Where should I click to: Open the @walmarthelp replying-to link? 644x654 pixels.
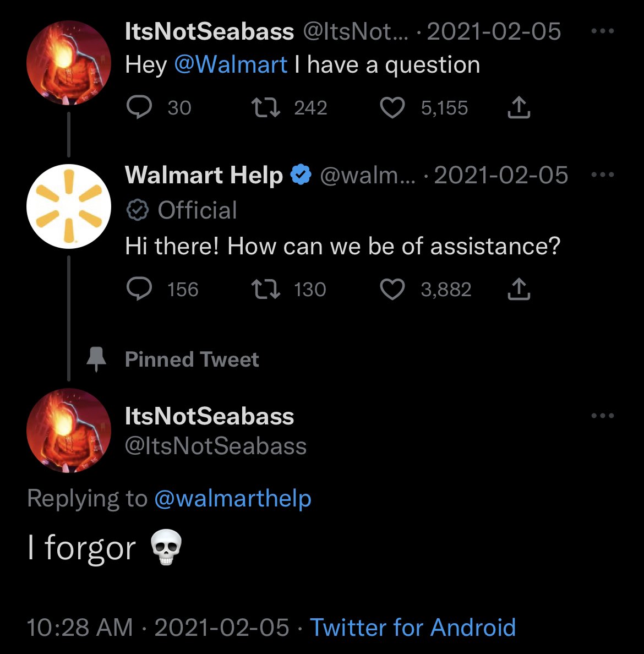pos(233,499)
